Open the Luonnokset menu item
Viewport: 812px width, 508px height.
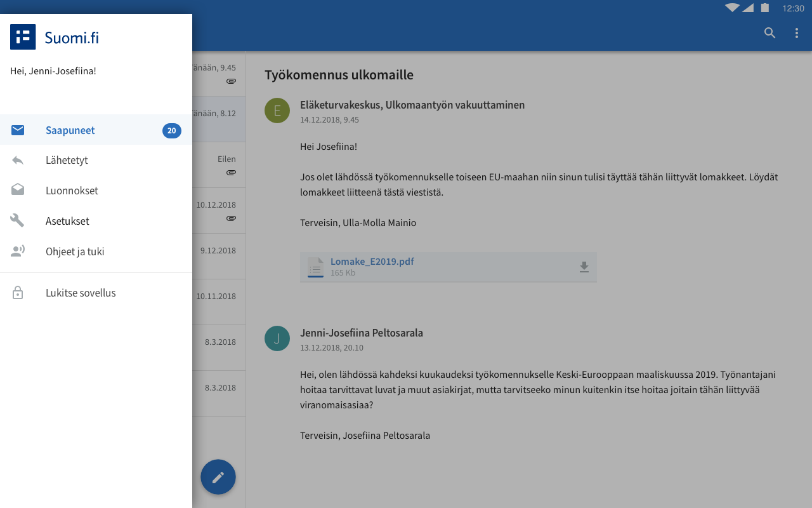pyautogui.click(x=96, y=190)
